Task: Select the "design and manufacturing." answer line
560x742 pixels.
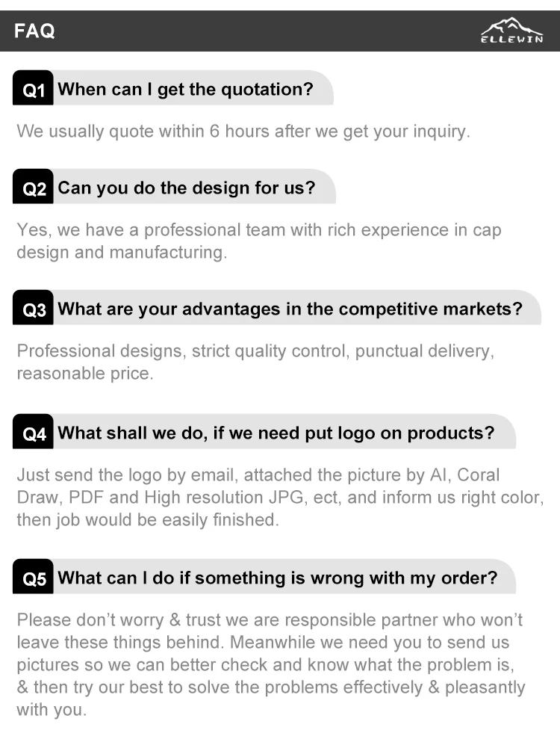Action: [x=122, y=253]
